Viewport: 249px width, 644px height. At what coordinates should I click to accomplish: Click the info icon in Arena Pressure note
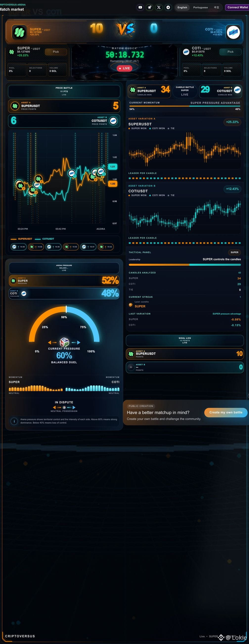click(x=14, y=421)
